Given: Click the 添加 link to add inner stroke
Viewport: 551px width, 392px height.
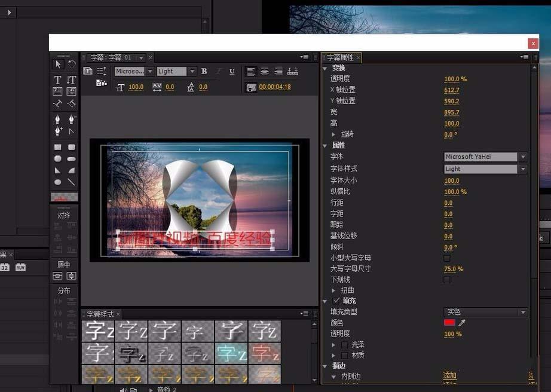Looking at the screenshot, I should tap(449, 375).
